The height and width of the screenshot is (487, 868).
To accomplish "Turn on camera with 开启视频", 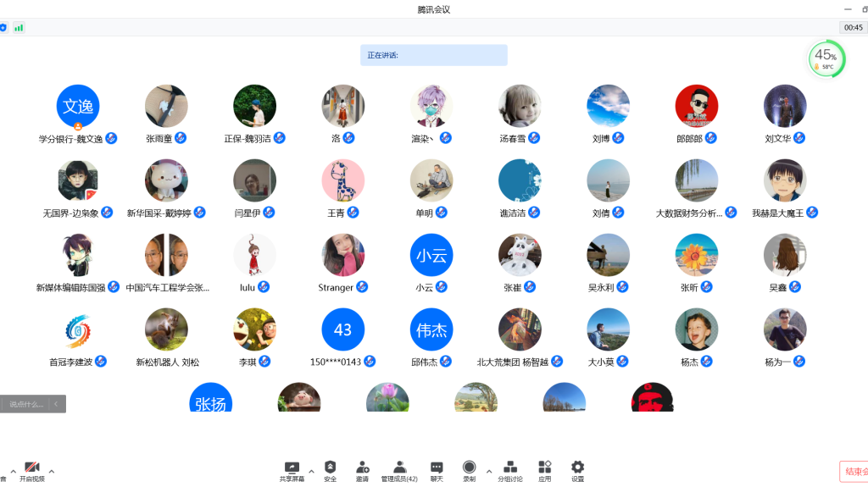I will click(x=32, y=468).
